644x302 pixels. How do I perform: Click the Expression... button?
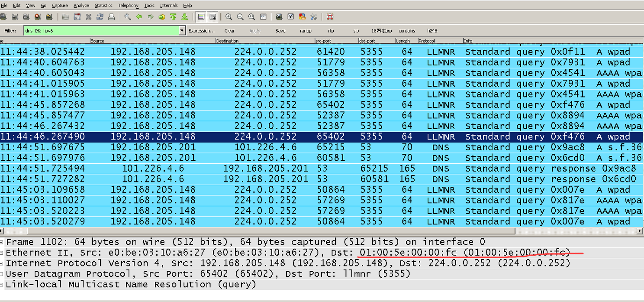(x=201, y=31)
